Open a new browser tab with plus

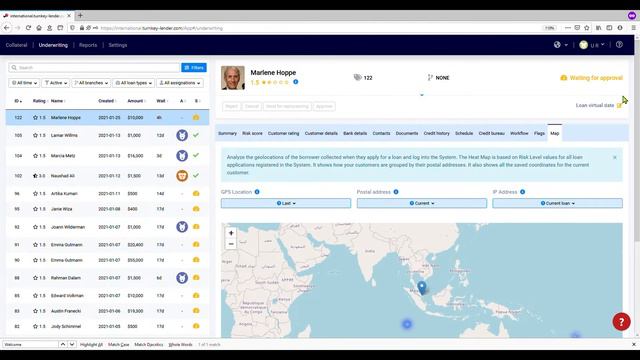pos(80,16)
